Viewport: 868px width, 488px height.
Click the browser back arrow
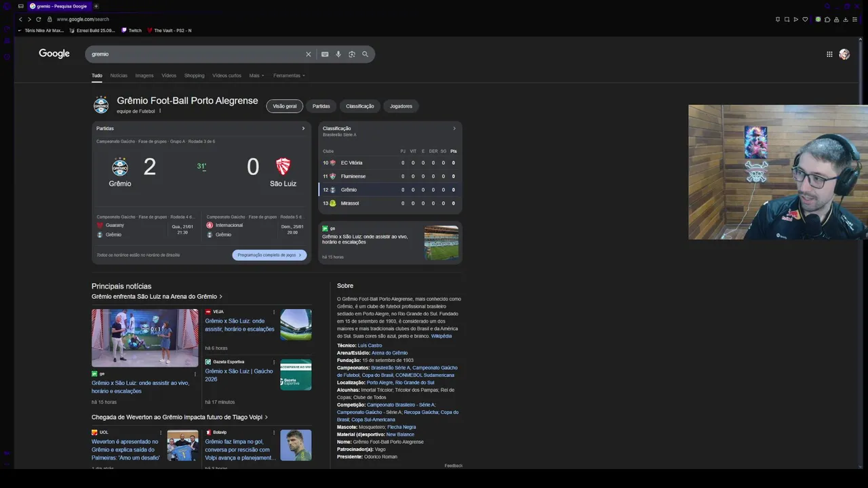click(x=20, y=19)
